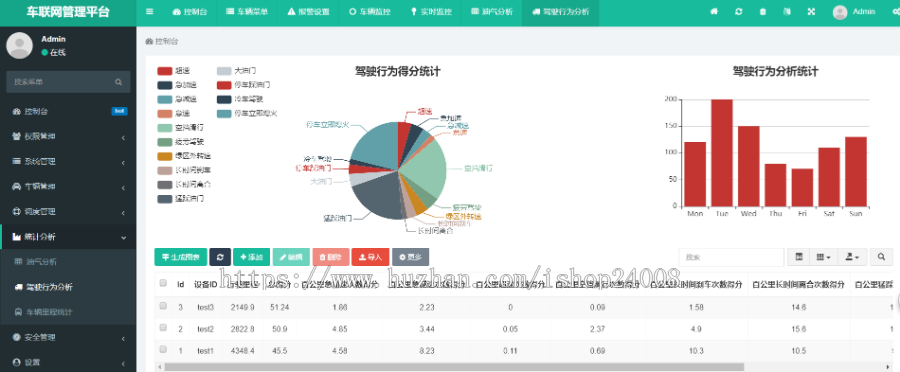The image size is (900, 372).
Task: Enter fullscreen with the expand arrows icon
Action: point(811,11)
